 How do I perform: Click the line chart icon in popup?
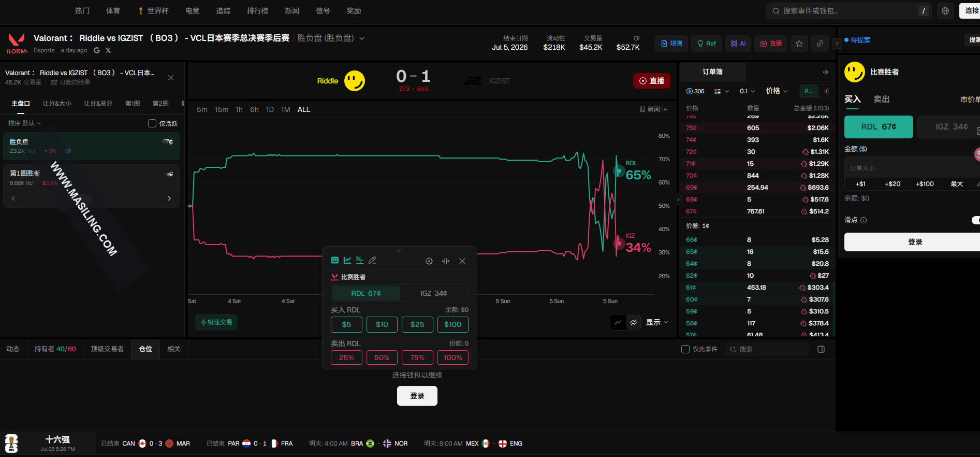click(x=347, y=261)
